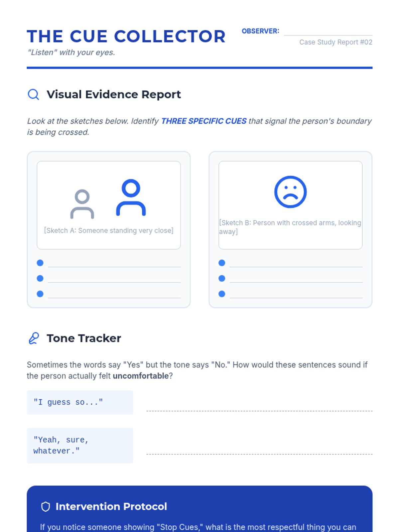Click the highlighted THREE SPECIFIC CUES text

(204, 121)
